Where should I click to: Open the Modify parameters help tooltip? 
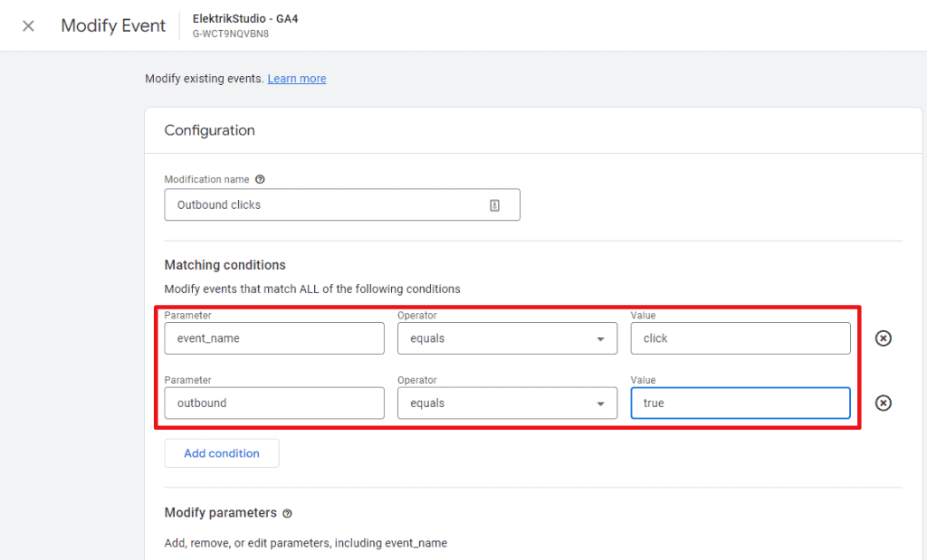[x=287, y=513]
